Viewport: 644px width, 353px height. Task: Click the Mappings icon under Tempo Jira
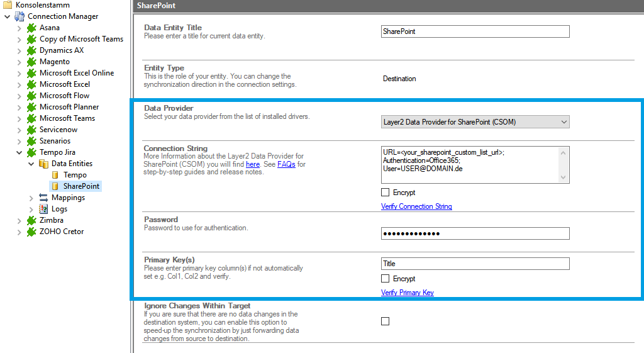click(x=43, y=198)
